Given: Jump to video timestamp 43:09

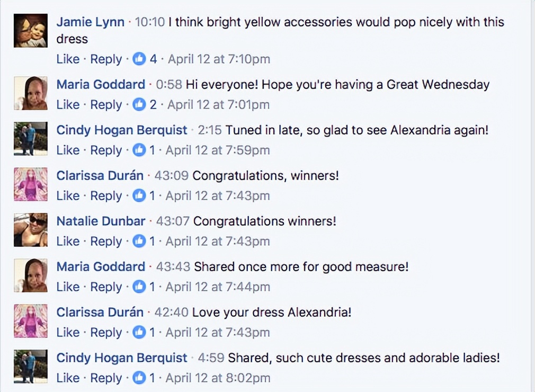Looking at the screenshot, I should 172,176.
